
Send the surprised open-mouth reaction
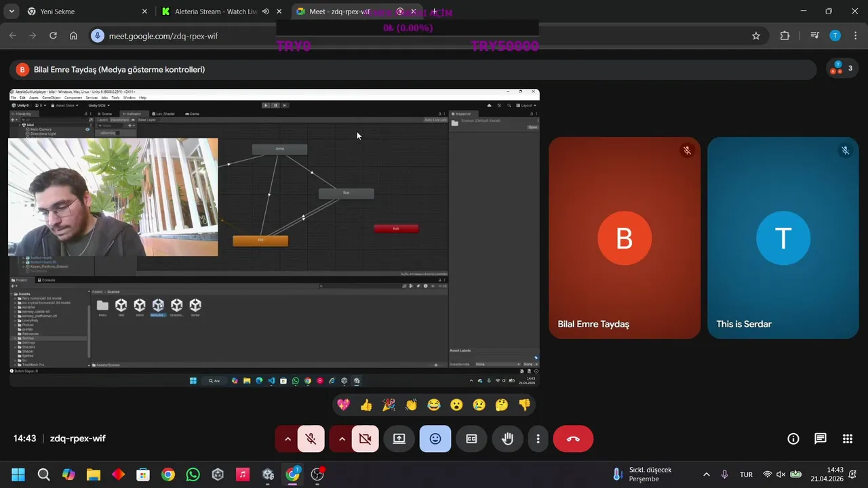pyautogui.click(x=456, y=405)
